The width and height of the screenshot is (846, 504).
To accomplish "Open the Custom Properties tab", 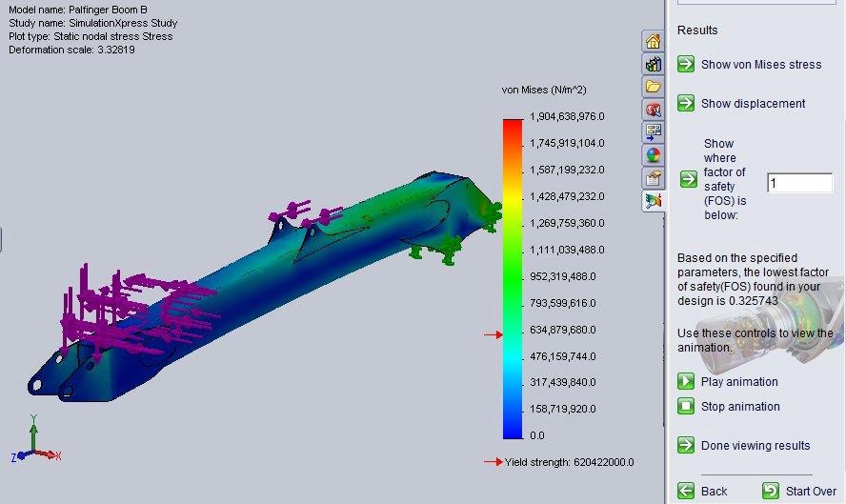I will tap(653, 177).
